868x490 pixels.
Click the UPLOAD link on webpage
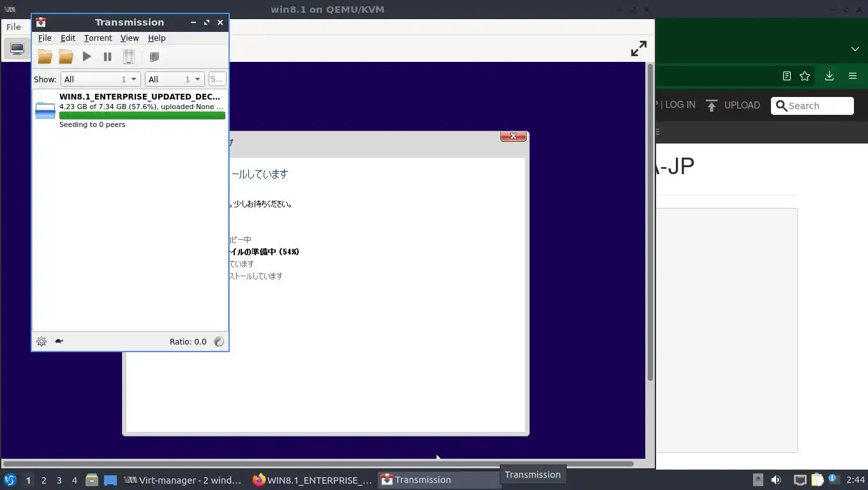coord(742,105)
